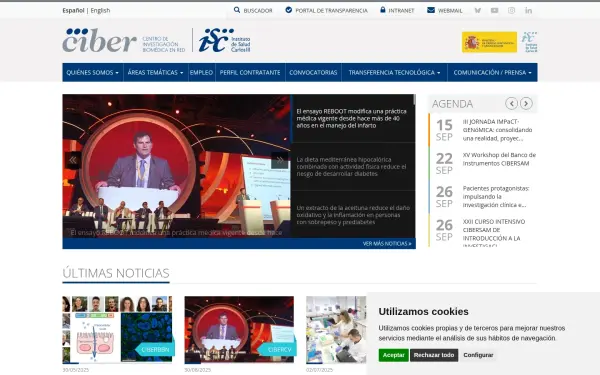Open Portal de Transparencia link

pos(331,11)
